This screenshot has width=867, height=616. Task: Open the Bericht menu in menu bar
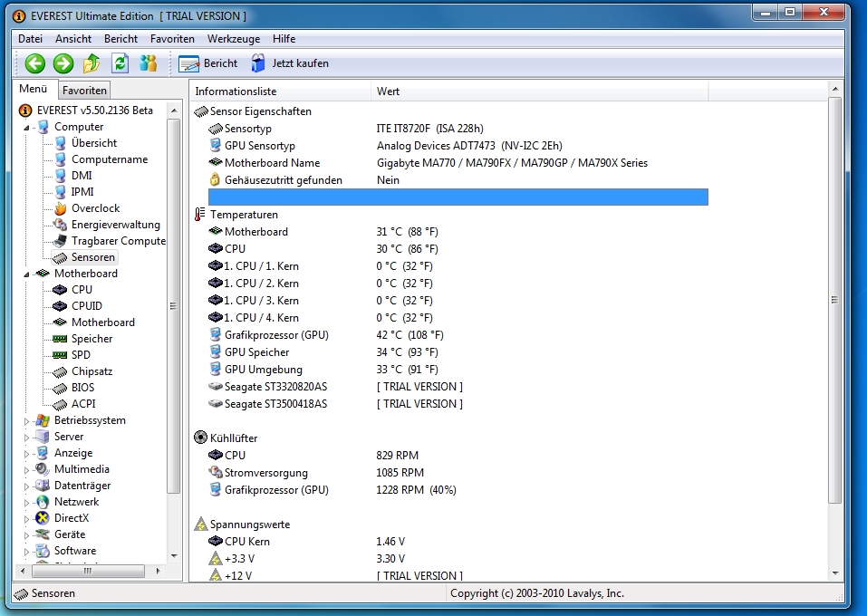[x=120, y=39]
